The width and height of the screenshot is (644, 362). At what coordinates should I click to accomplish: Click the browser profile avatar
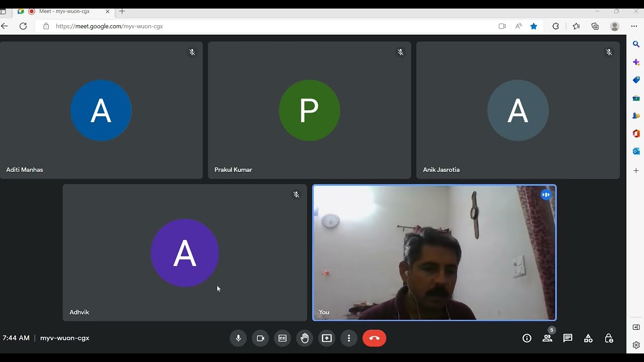(x=615, y=26)
